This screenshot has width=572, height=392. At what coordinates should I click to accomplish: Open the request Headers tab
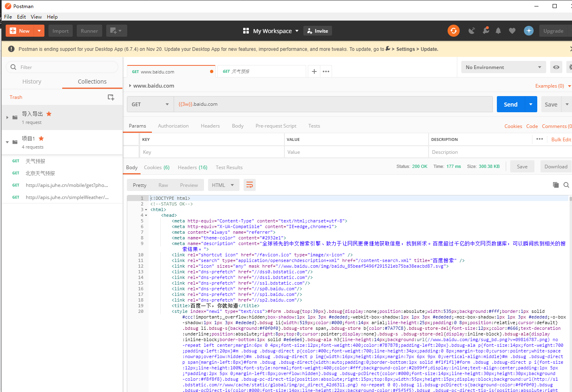point(210,126)
